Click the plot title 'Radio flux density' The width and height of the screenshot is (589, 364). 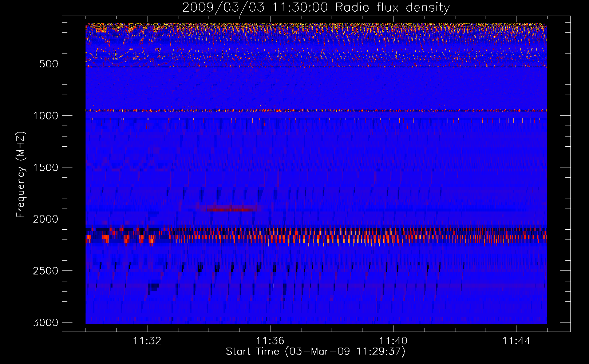[x=392, y=8]
